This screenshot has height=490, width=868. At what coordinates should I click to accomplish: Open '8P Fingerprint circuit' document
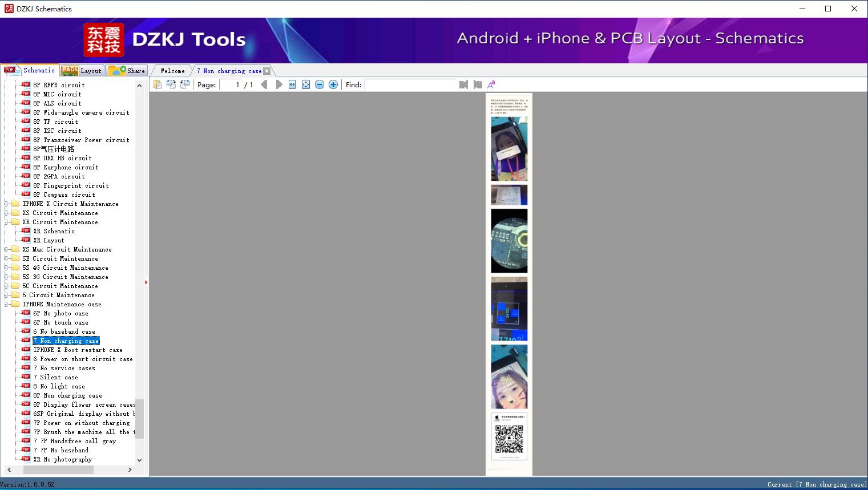tap(71, 185)
